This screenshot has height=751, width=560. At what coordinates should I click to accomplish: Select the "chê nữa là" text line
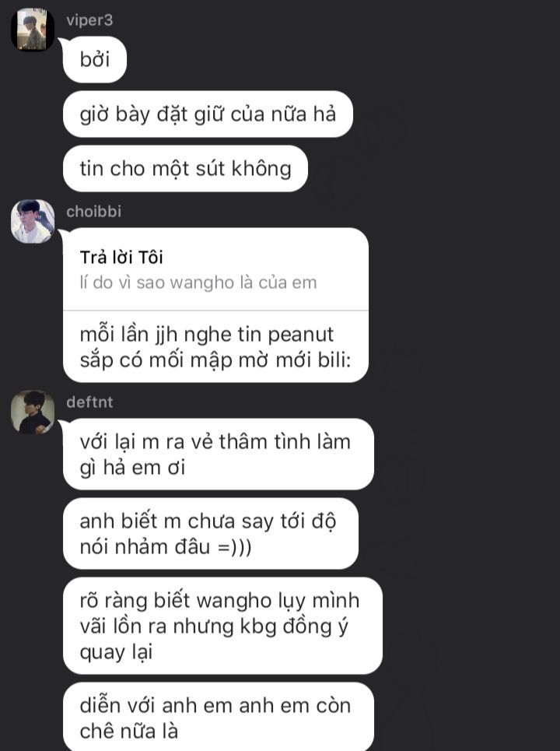(x=129, y=732)
